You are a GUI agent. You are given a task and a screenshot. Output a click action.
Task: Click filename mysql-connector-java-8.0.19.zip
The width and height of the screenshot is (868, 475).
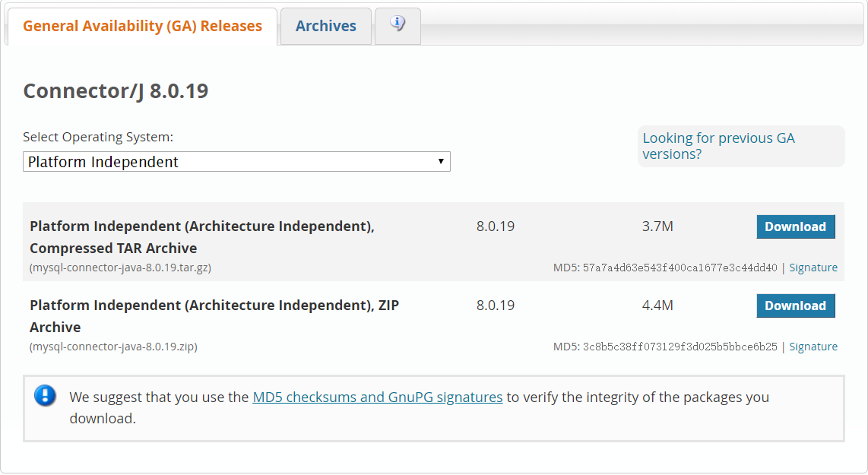(x=113, y=347)
